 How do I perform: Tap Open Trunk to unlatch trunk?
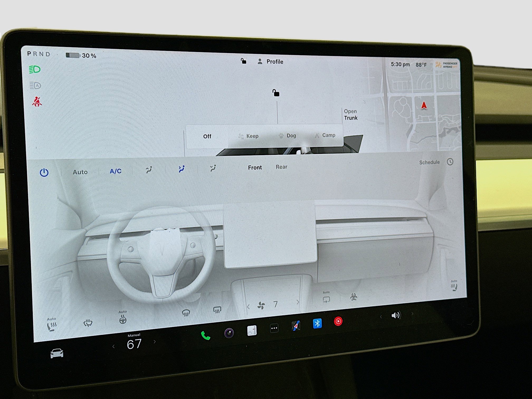351,115
